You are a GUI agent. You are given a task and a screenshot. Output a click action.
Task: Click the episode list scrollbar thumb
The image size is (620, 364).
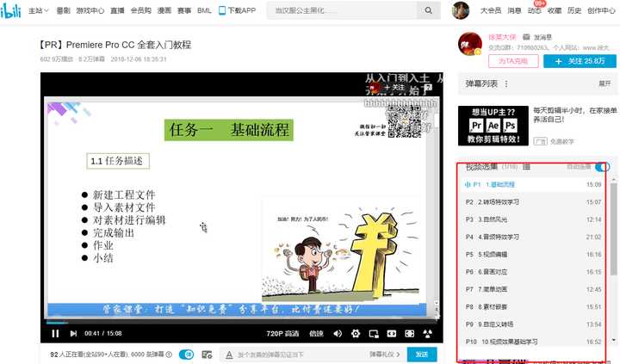(613, 229)
